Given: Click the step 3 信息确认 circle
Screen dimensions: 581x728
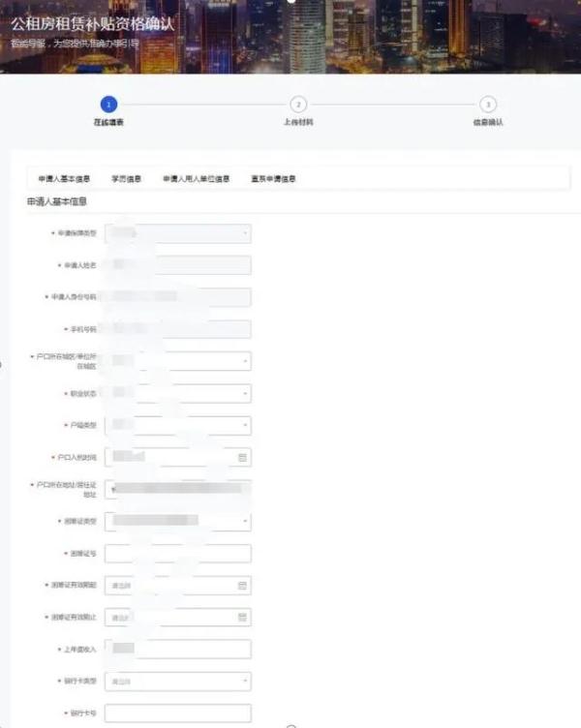Looking at the screenshot, I should [488, 105].
